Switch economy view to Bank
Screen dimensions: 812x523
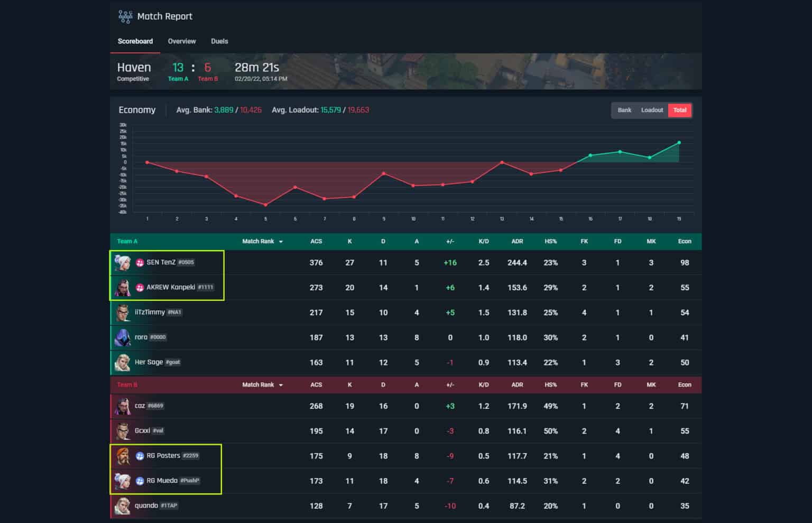pos(624,110)
